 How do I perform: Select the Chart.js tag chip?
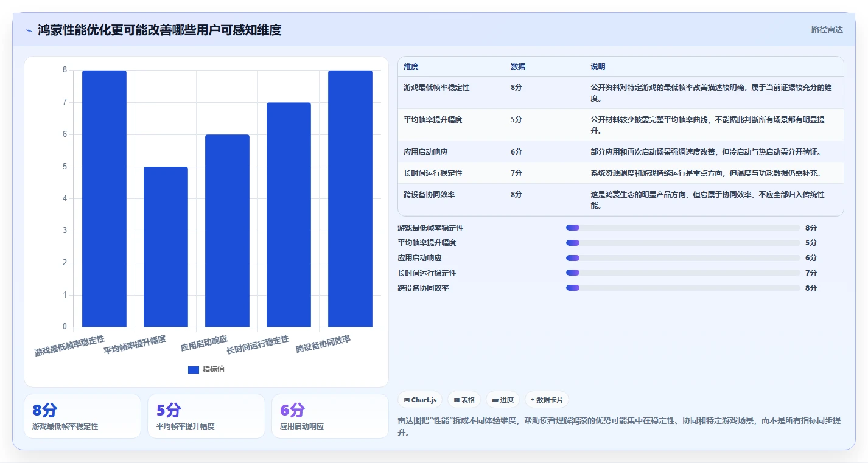coord(420,400)
